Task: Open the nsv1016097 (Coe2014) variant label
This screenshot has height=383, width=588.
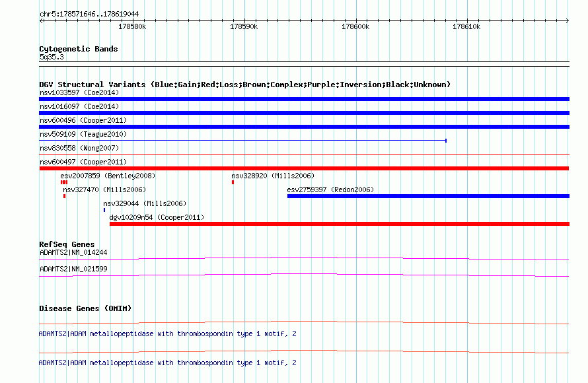Action: (x=79, y=106)
